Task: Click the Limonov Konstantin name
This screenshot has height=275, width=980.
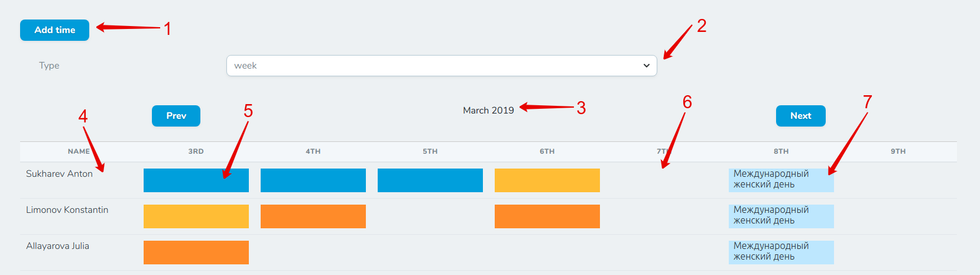Action: coord(67,210)
